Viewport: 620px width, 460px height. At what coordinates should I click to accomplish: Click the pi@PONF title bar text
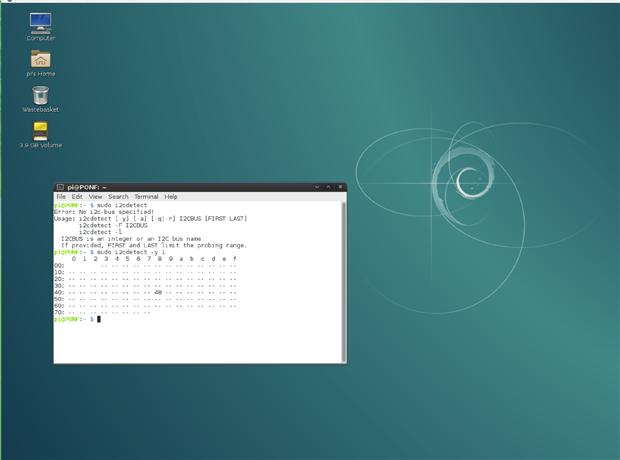click(x=87, y=187)
